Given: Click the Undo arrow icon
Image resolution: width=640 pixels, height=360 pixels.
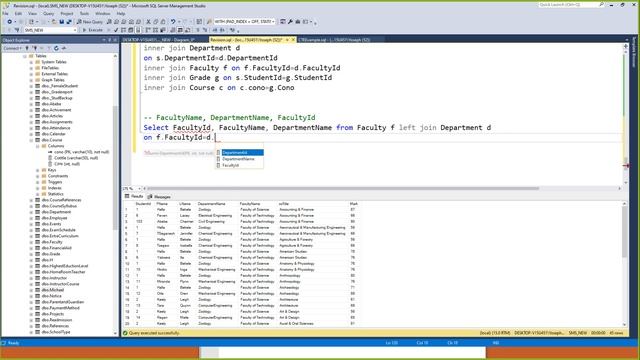Looking at the screenshot, I should point(173,22).
